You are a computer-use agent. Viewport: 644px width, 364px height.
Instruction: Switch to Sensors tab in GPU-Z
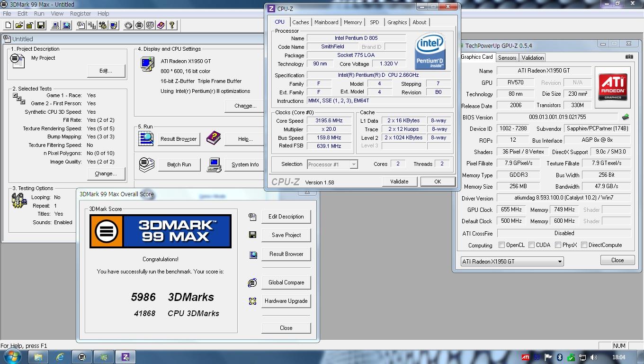tap(507, 58)
